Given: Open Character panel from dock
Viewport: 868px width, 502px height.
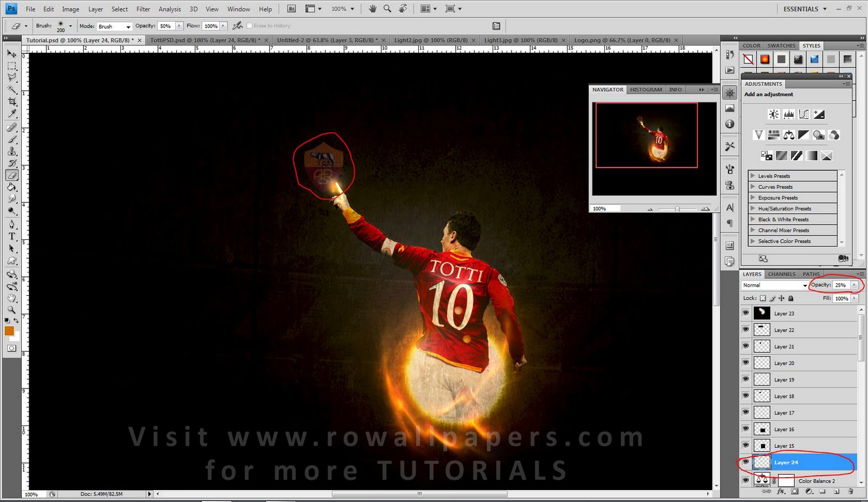Looking at the screenshot, I should [x=730, y=207].
